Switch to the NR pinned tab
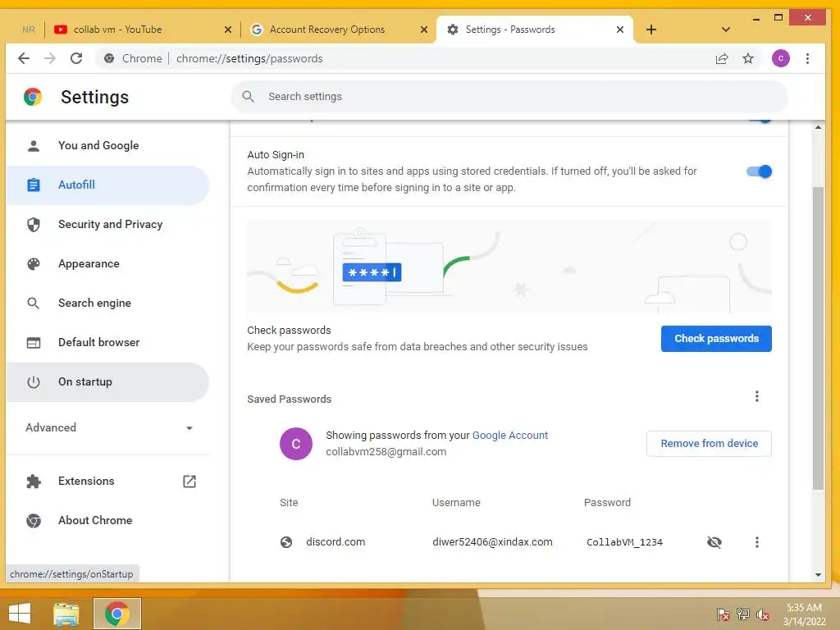Image resolution: width=840 pixels, height=630 pixels. (x=29, y=30)
